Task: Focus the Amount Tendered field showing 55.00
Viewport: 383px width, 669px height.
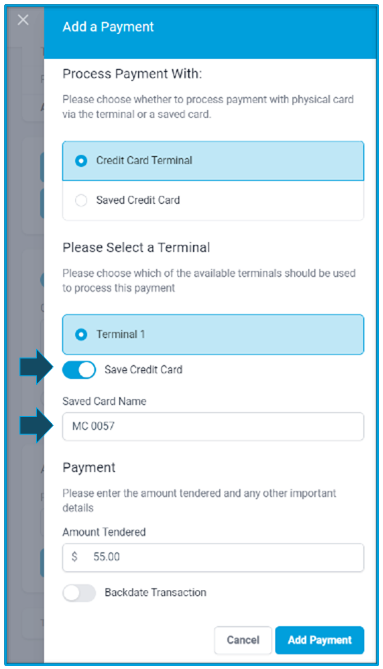Action: (213, 557)
